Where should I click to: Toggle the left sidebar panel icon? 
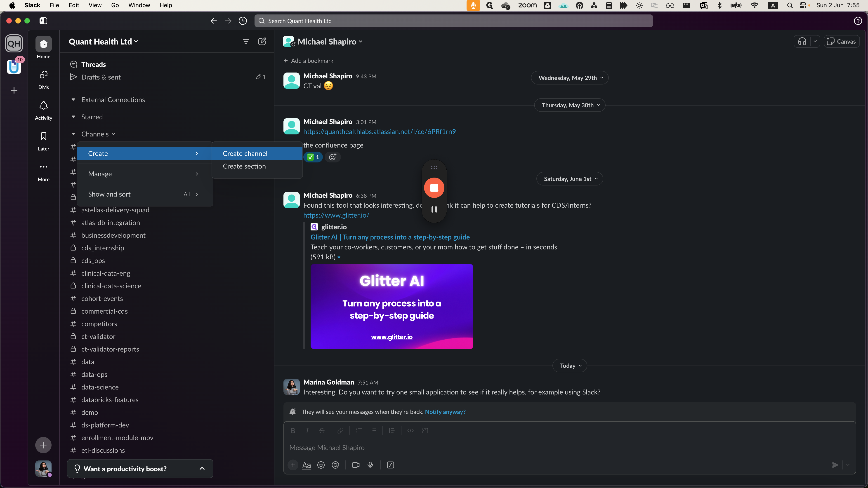tap(43, 21)
